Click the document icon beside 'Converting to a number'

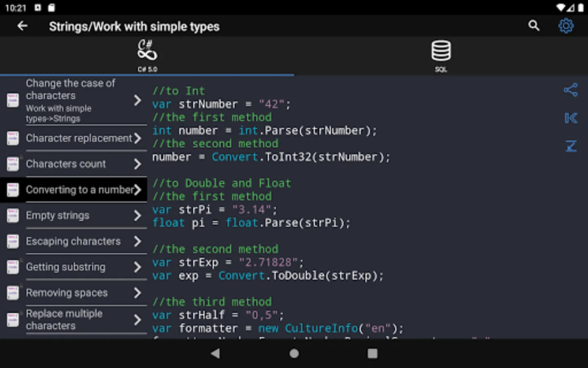pyautogui.click(x=13, y=190)
